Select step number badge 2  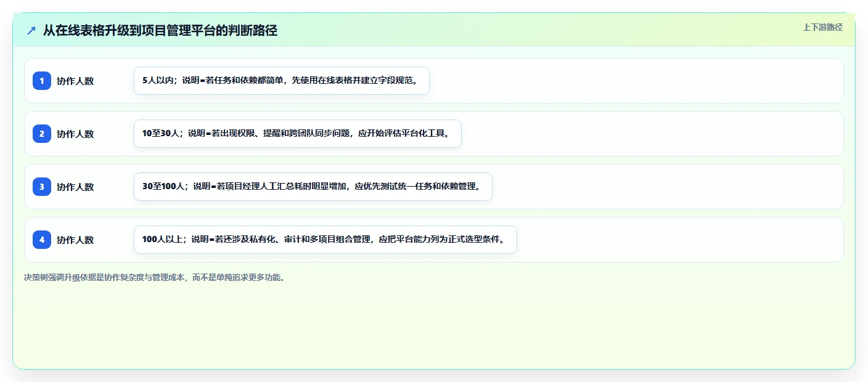click(42, 134)
